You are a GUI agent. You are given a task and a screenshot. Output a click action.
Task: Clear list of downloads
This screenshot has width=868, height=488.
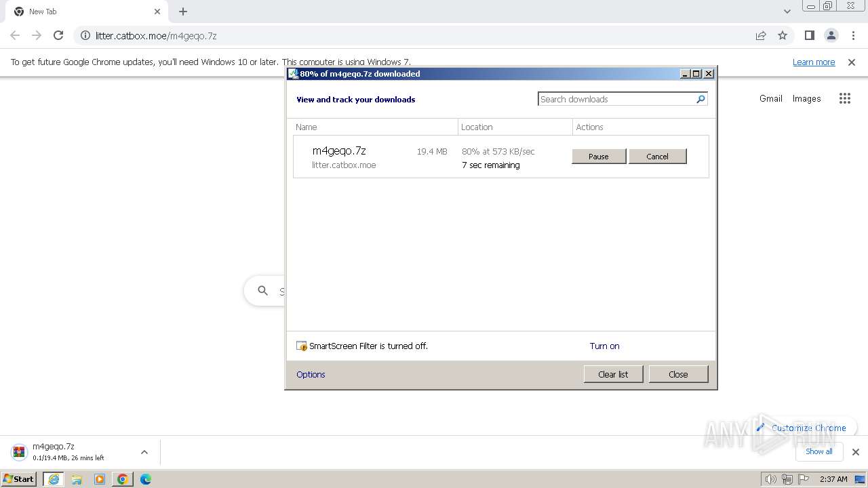(613, 374)
